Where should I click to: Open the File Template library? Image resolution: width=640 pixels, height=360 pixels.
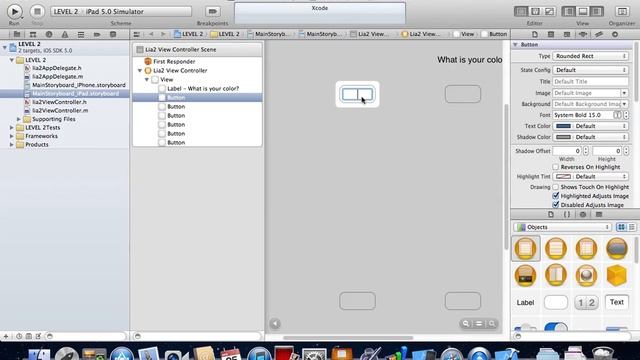click(x=551, y=214)
